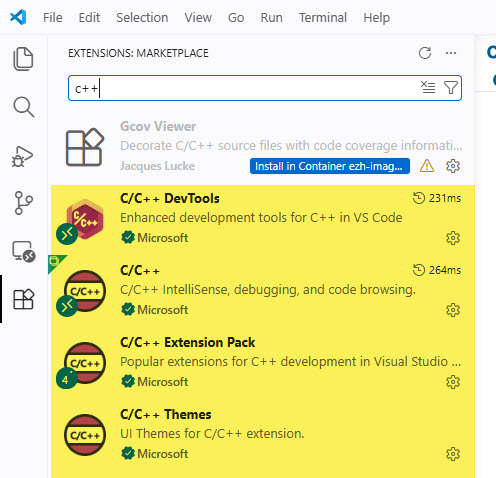This screenshot has width=496, height=478.
Task: Select the C/C++ DevTools extension title
Action: tap(170, 198)
